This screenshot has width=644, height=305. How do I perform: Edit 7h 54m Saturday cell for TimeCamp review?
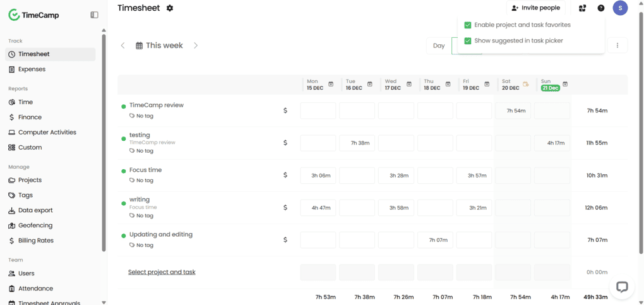513,111
